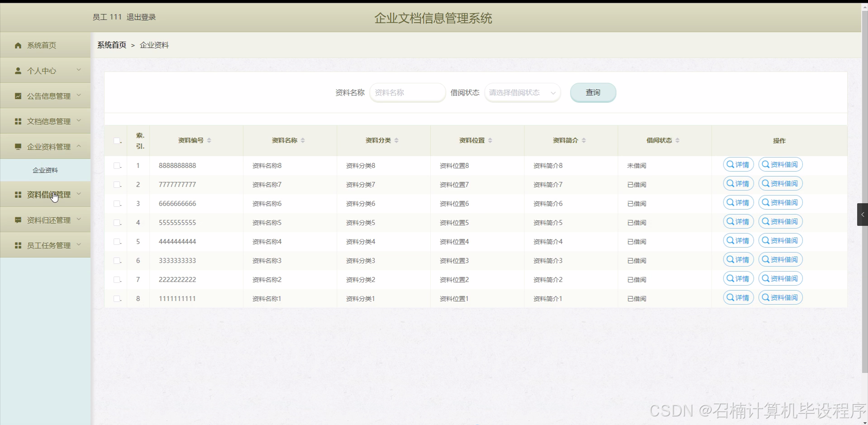Check the checkbox for row 8888888888
Screen dimensions: 868x425
click(117, 166)
